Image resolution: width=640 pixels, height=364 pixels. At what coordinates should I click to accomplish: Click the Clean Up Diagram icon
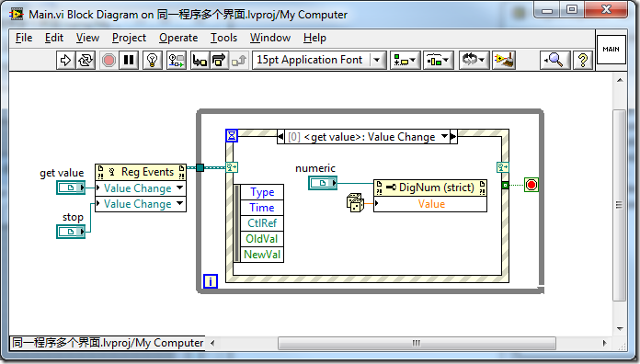coord(504,61)
